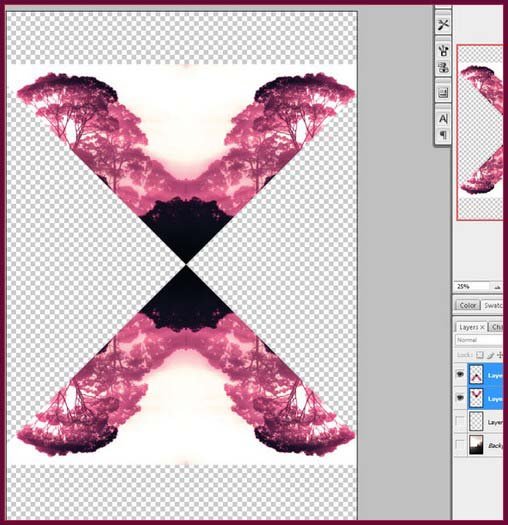Screen dimensions: 508x525
Task: Switch to the Color tab
Action: click(467, 305)
